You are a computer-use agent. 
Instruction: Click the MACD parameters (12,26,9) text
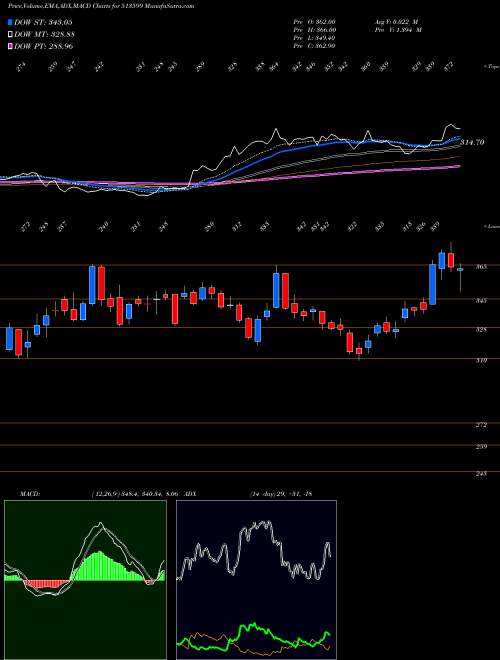(x=106, y=493)
